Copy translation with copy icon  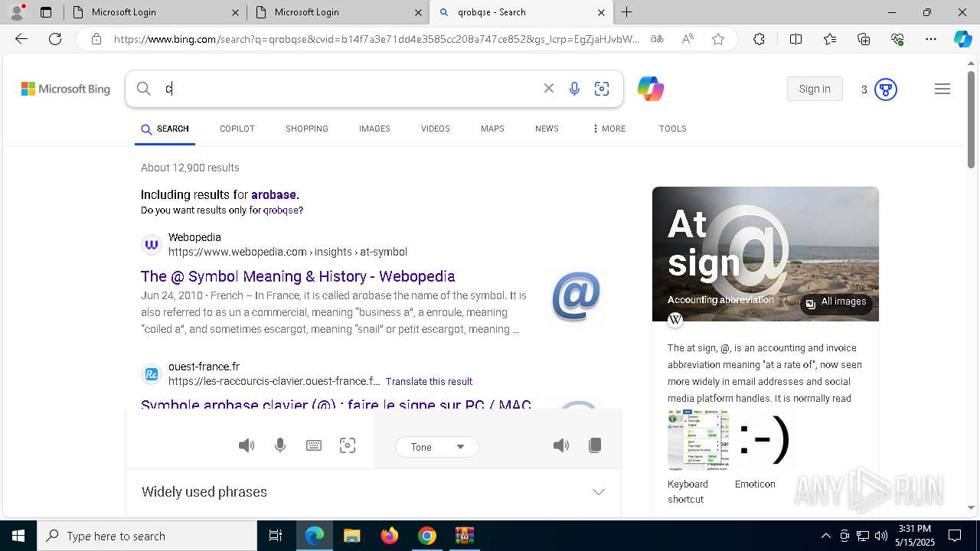[x=595, y=445]
